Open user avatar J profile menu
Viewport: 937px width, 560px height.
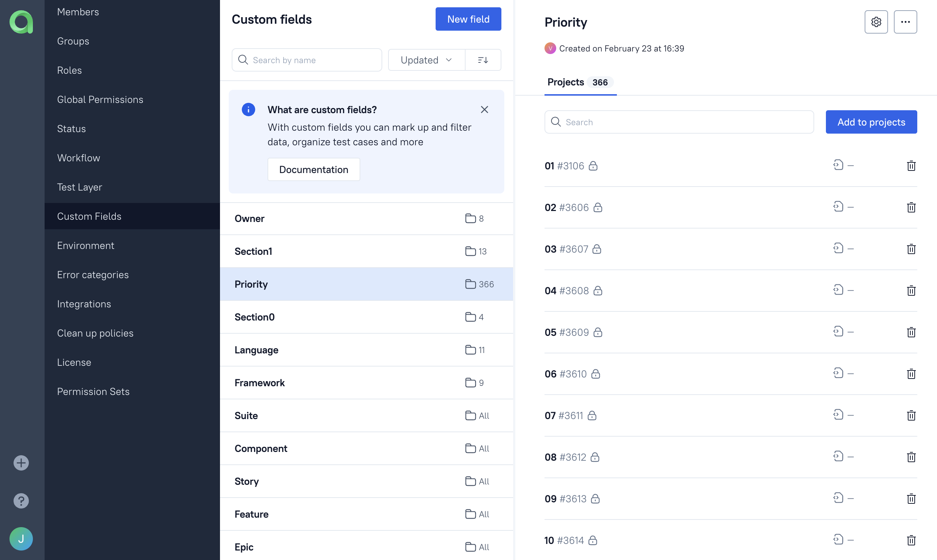[21, 538]
